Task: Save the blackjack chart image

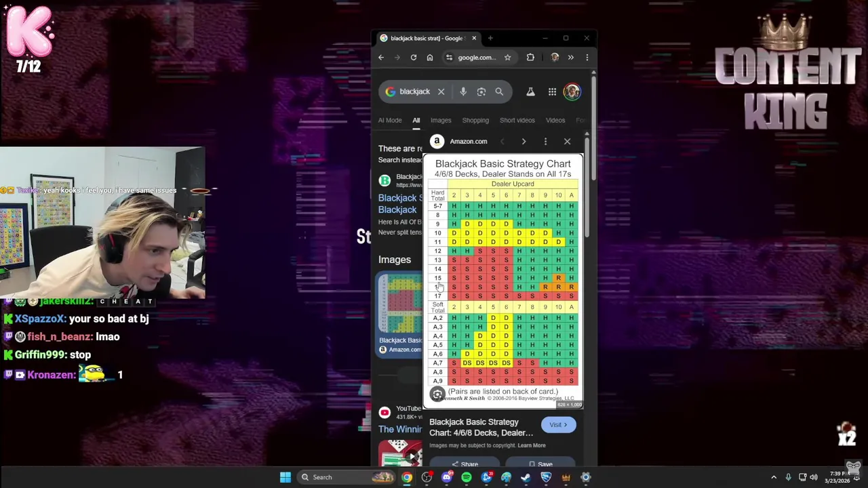Action: (540, 464)
